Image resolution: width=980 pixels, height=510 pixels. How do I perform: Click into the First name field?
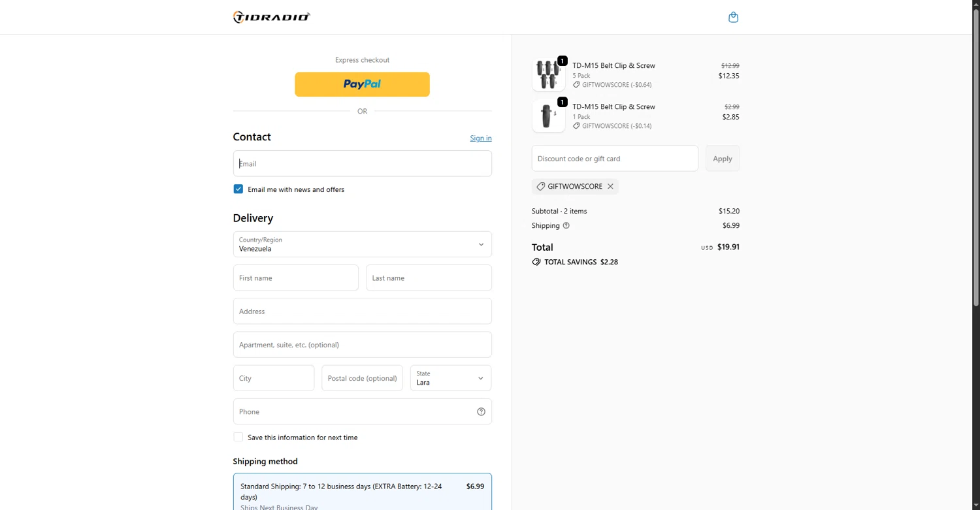coord(295,278)
